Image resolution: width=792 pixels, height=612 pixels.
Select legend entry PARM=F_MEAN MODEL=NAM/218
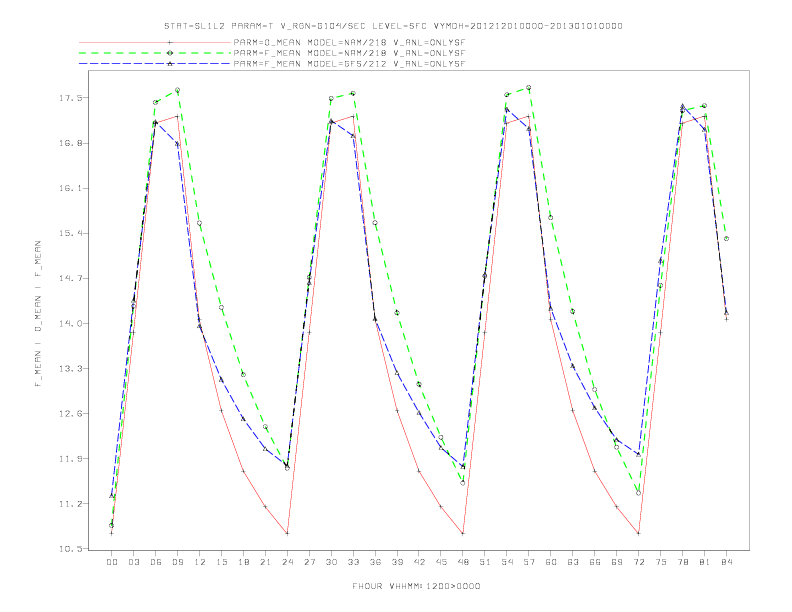[x=349, y=53]
